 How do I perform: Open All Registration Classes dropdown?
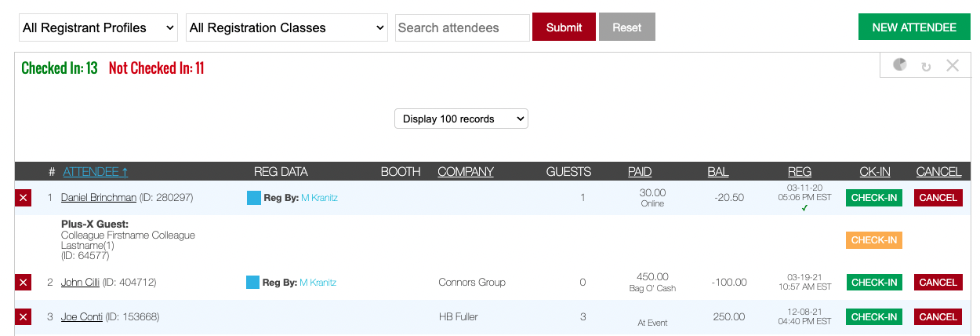[x=287, y=27]
